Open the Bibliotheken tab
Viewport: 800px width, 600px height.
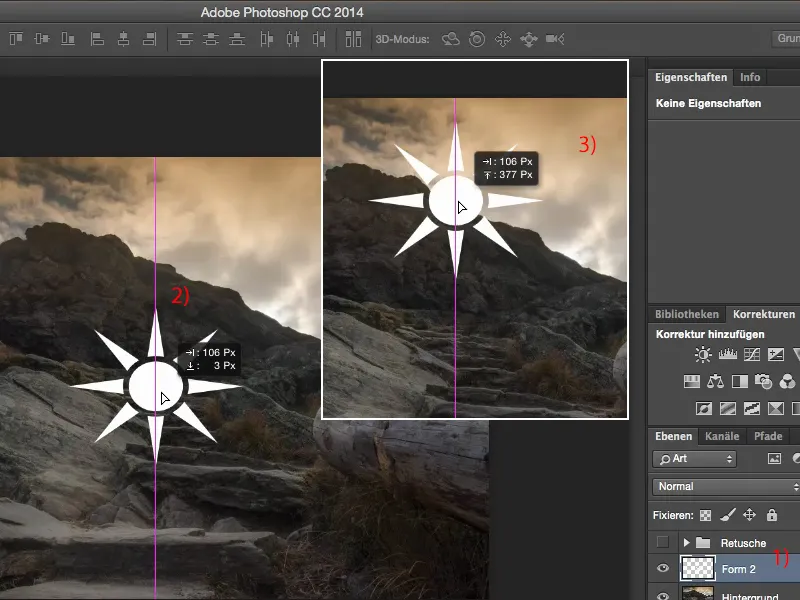pos(686,314)
